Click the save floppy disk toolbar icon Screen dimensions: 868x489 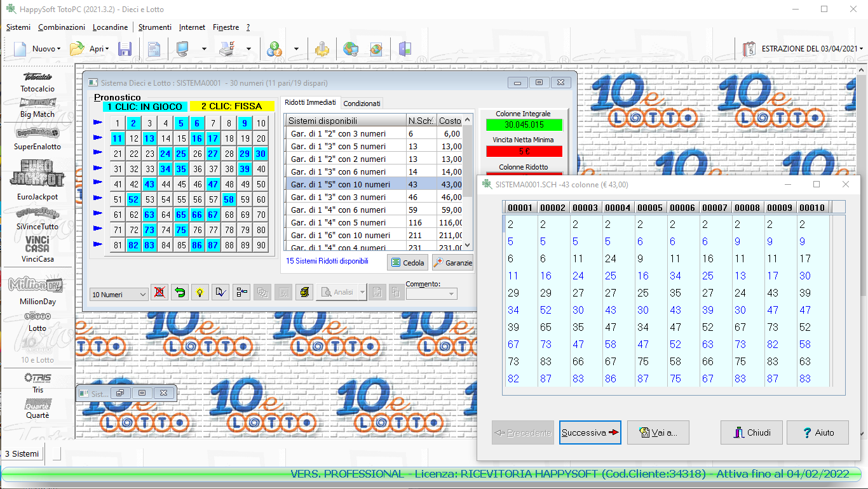(125, 49)
